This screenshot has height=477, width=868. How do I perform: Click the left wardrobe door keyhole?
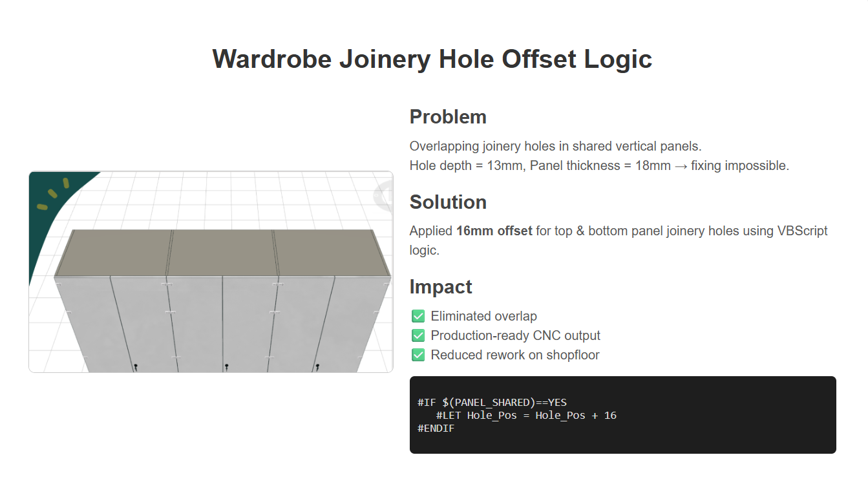(x=136, y=367)
